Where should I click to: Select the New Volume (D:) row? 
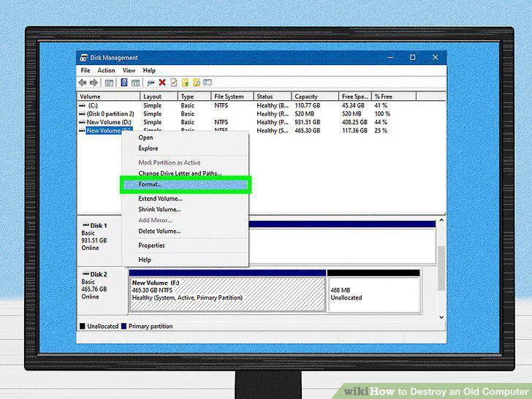tap(109, 122)
